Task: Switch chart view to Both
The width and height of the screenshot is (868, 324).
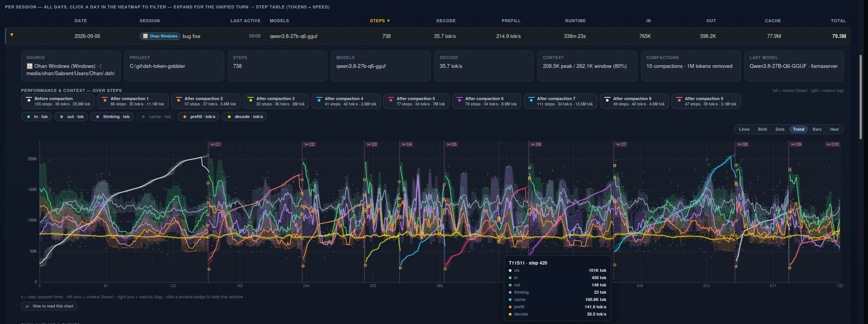Action: pos(762,129)
